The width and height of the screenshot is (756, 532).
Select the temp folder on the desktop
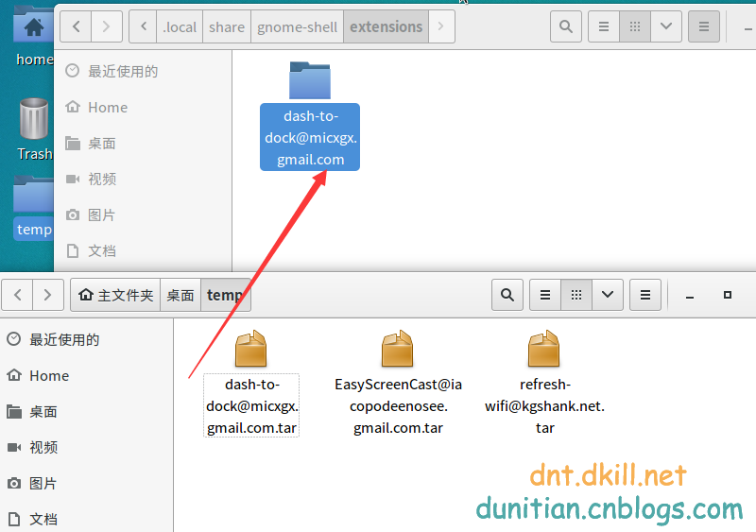(x=33, y=207)
